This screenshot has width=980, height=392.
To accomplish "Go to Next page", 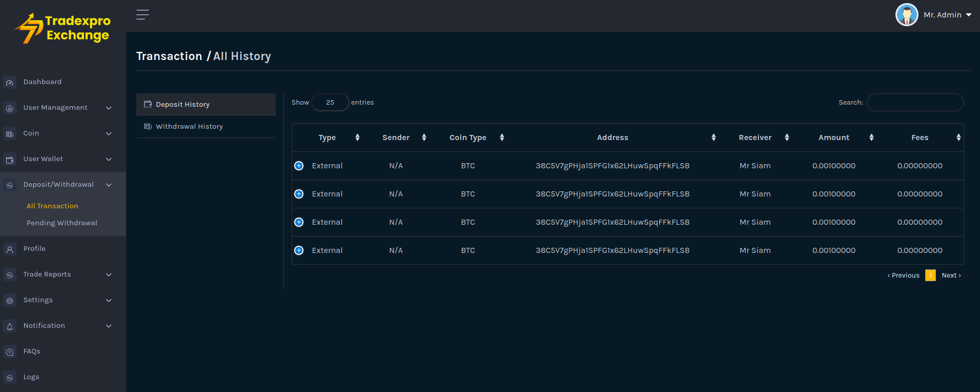I will (951, 276).
